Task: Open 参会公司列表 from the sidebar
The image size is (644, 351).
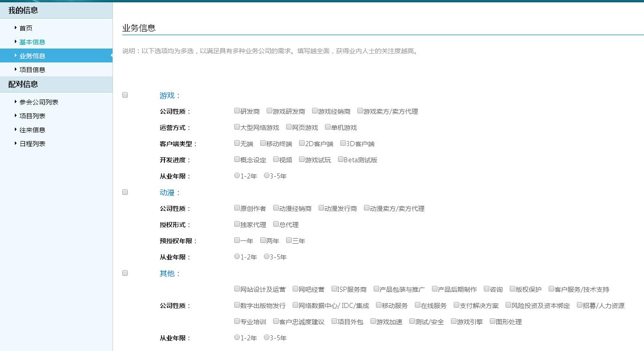Action: coord(38,102)
